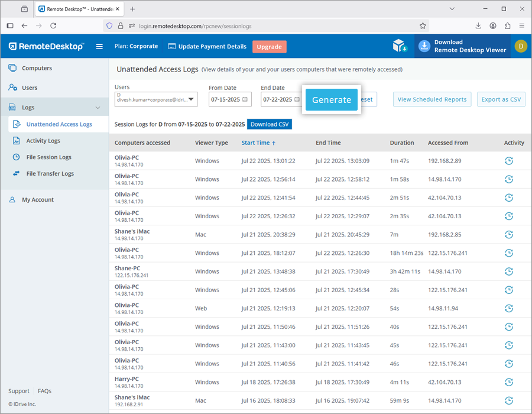532x414 pixels.
Task: Open activity for Harry-PC session row
Action: click(508, 382)
